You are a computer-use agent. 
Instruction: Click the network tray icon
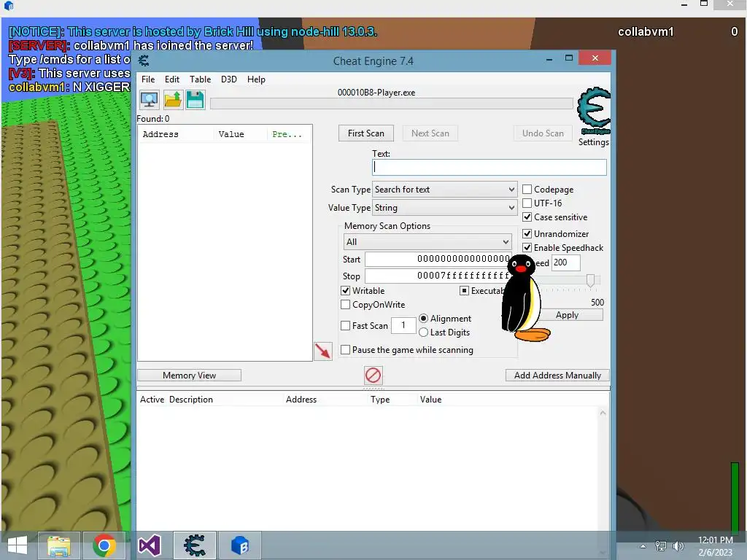coord(661,546)
